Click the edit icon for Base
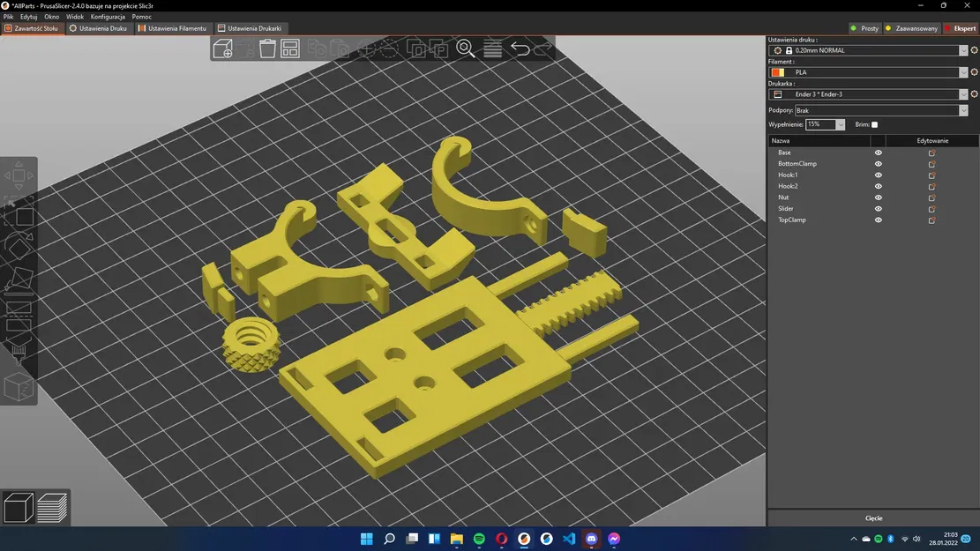The width and height of the screenshot is (980, 551). 931,153
